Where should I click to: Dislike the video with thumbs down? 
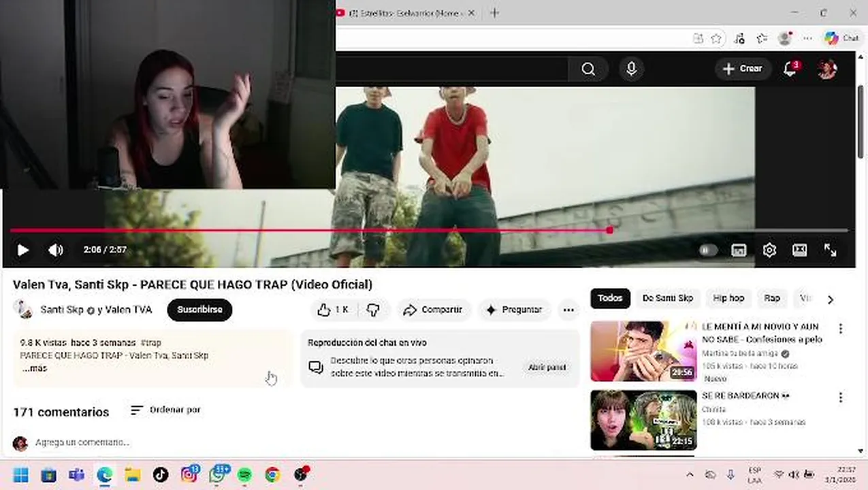click(x=373, y=310)
